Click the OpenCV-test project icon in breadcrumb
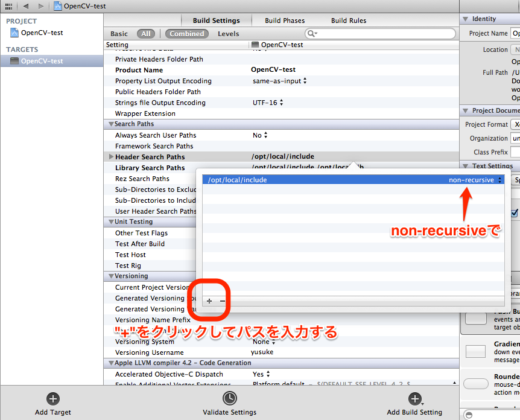Image resolution: width=520 pixels, height=420 pixels. pos(58,6)
